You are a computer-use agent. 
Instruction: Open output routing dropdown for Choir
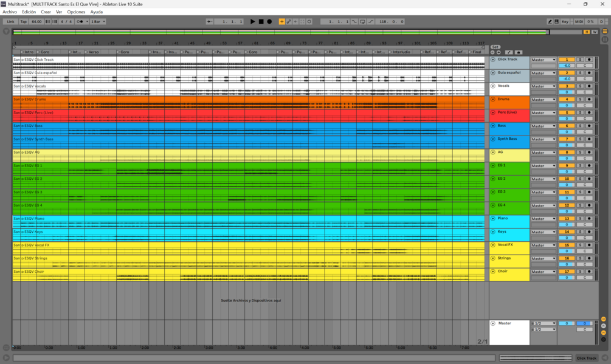[543, 272]
